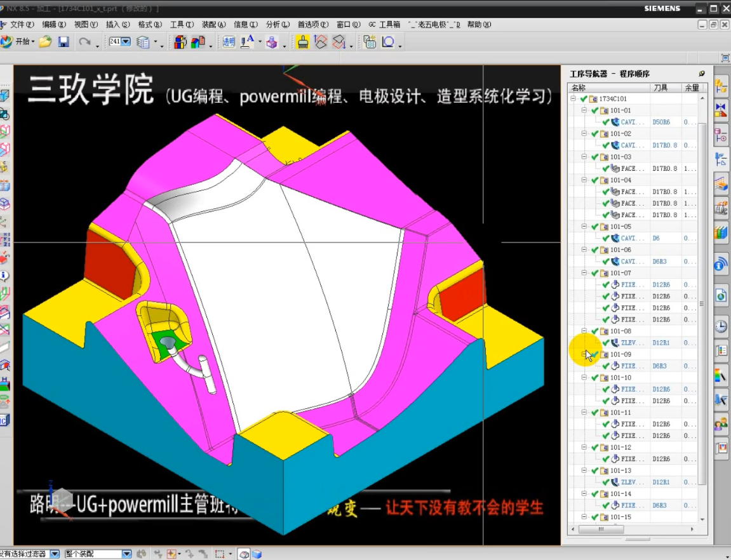Click the Redo arrow icon in toolbar
Screen dimensions: 731x560
pos(84,42)
